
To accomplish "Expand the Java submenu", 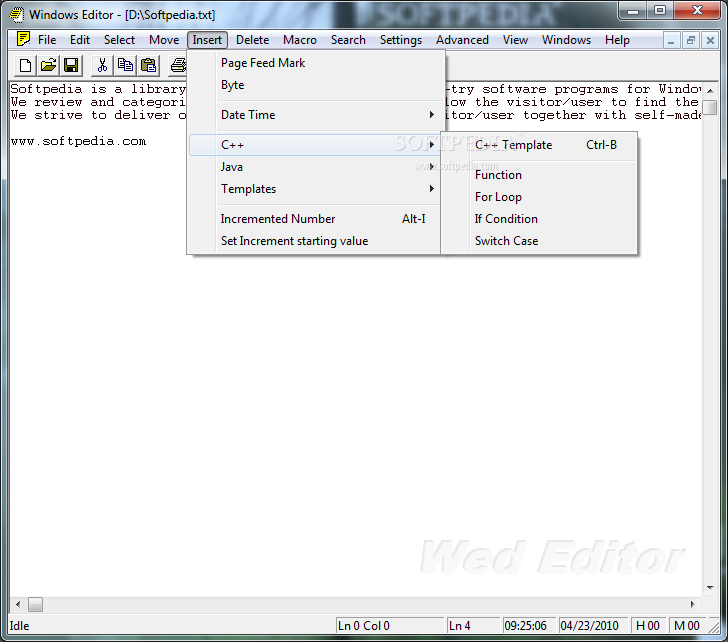I will [314, 167].
